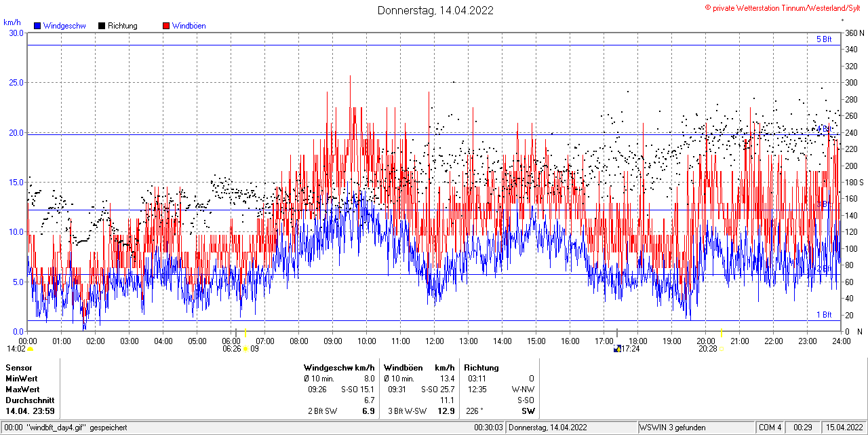Click the 24:00 time axis label
The width and height of the screenshot is (868, 435).
pos(841,341)
